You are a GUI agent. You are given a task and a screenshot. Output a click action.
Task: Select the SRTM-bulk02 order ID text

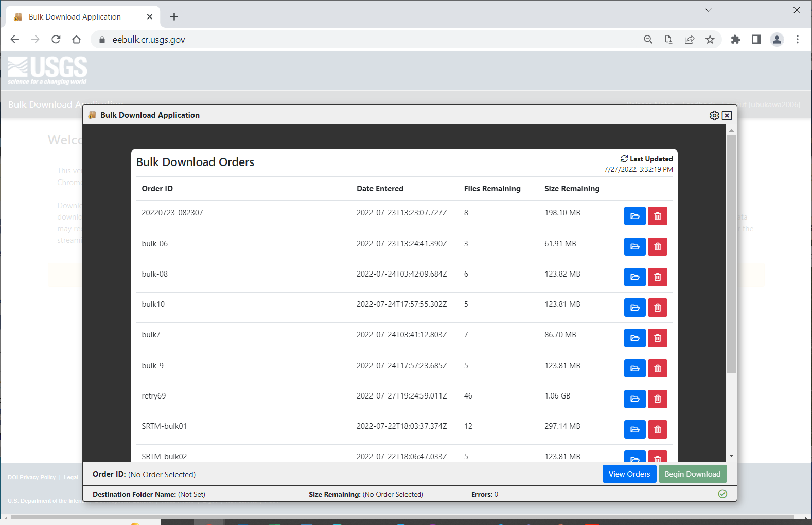(164, 457)
